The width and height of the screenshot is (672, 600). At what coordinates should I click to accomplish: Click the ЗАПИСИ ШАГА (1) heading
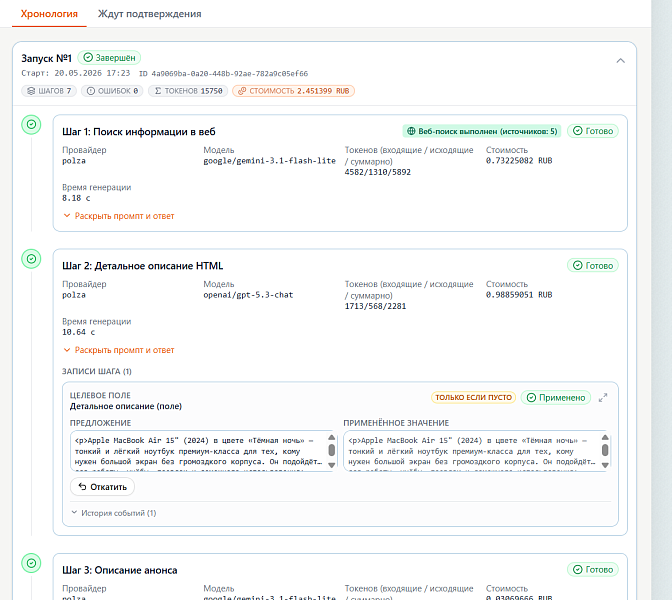tap(97, 371)
